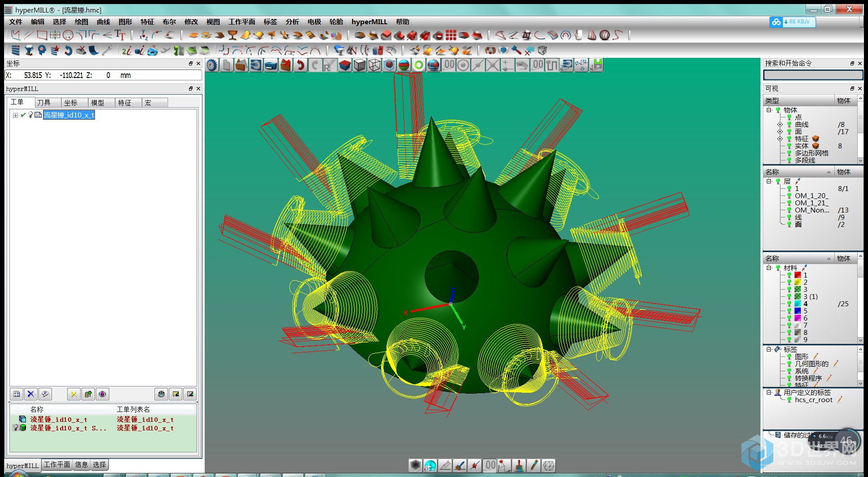Toggle visibility bulb for 实体 type
868x477 pixels.
(x=789, y=146)
